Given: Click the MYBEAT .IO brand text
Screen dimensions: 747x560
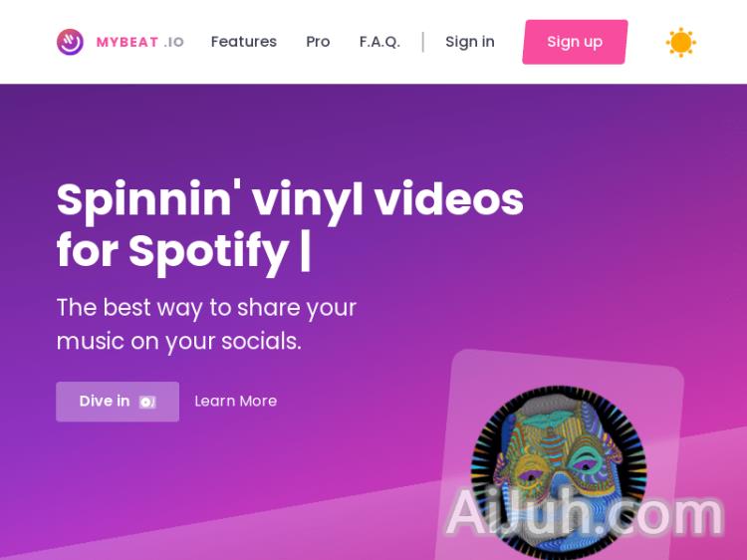Looking at the screenshot, I should coord(140,43).
